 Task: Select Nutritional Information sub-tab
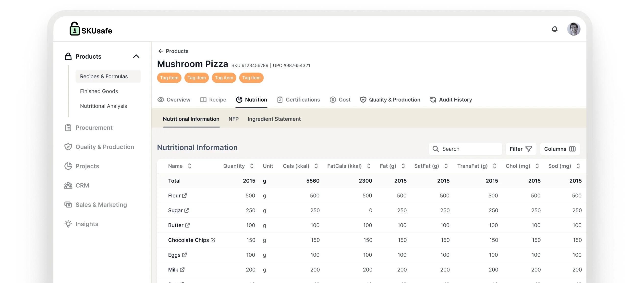coord(191,119)
